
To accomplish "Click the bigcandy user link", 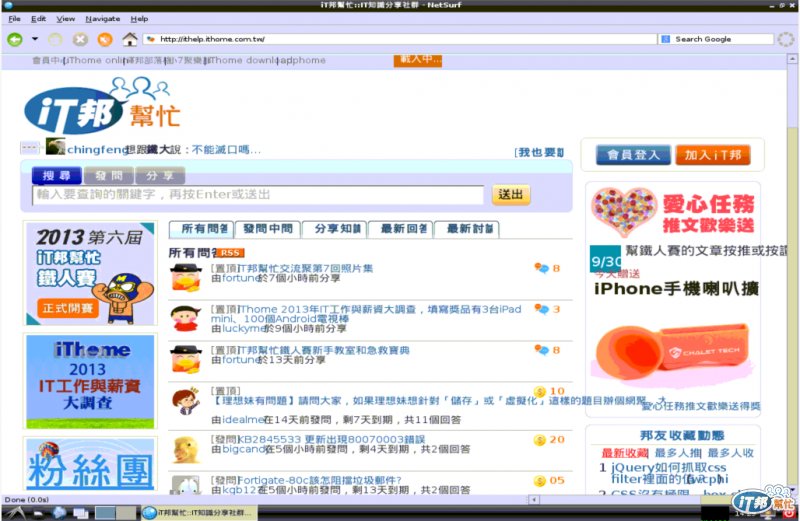I will 243,449.
